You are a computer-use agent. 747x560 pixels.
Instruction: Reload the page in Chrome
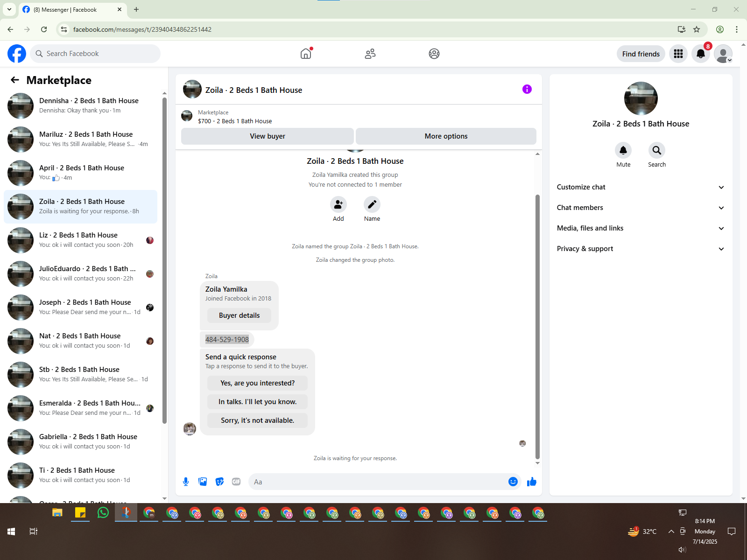(44, 29)
